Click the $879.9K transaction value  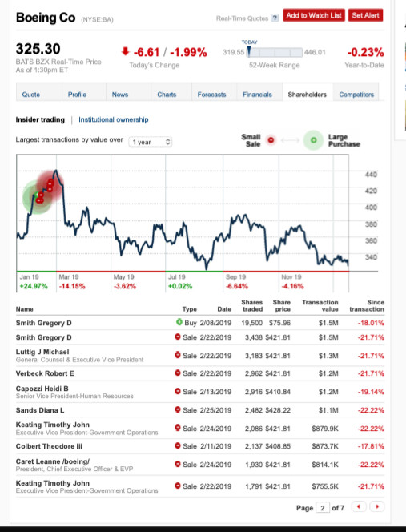pos(325,429)
